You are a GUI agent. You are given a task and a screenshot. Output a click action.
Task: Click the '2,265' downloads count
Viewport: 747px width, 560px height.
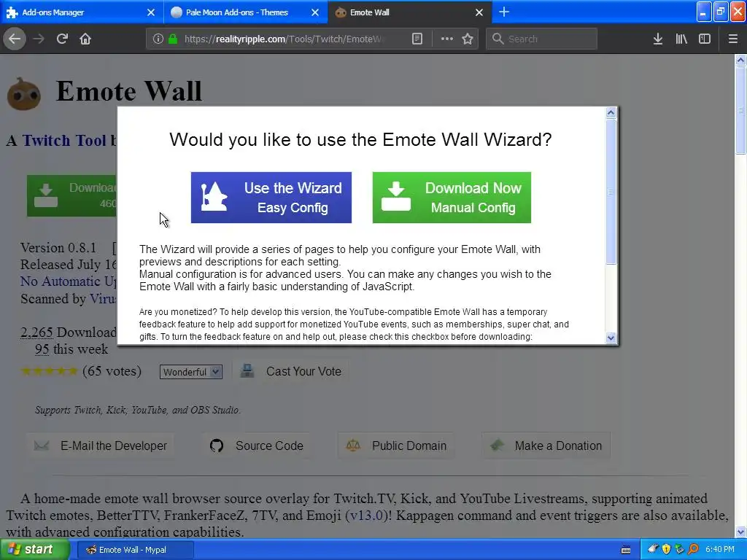pyautogui.click(x=36, y=332)
